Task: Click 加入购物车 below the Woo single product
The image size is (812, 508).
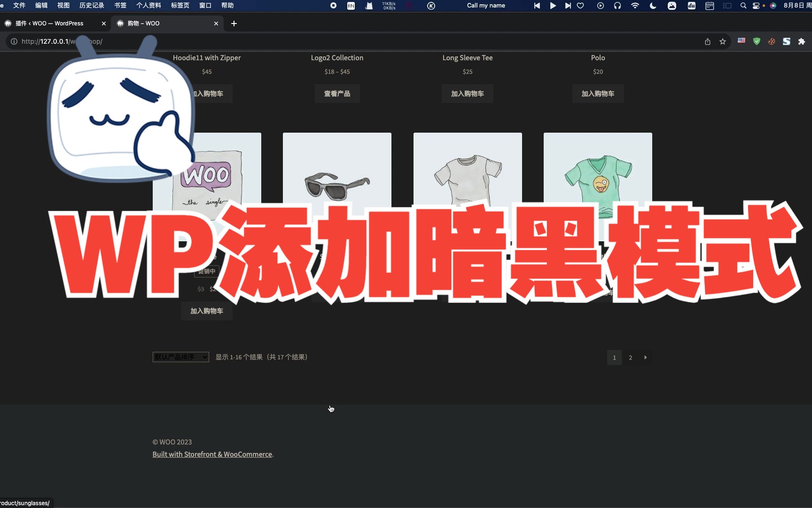Action: pos(207,311)
